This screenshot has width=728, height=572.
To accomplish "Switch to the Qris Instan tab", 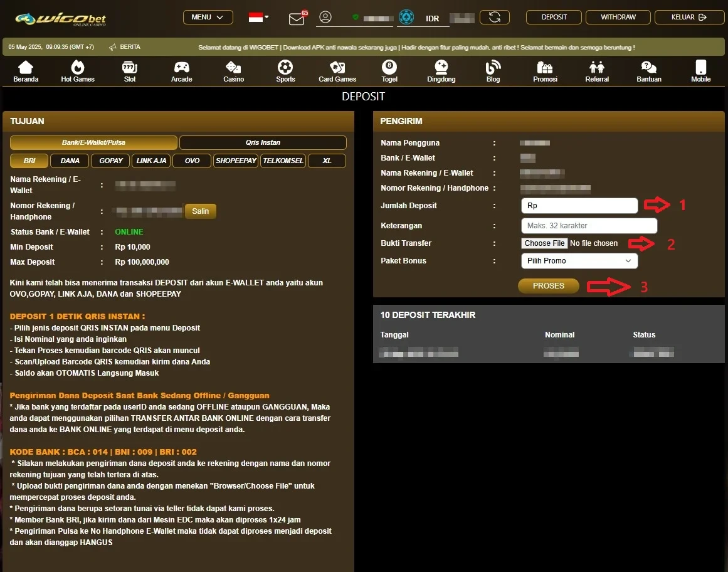I will pyautogui.click(x=263, y=142).
